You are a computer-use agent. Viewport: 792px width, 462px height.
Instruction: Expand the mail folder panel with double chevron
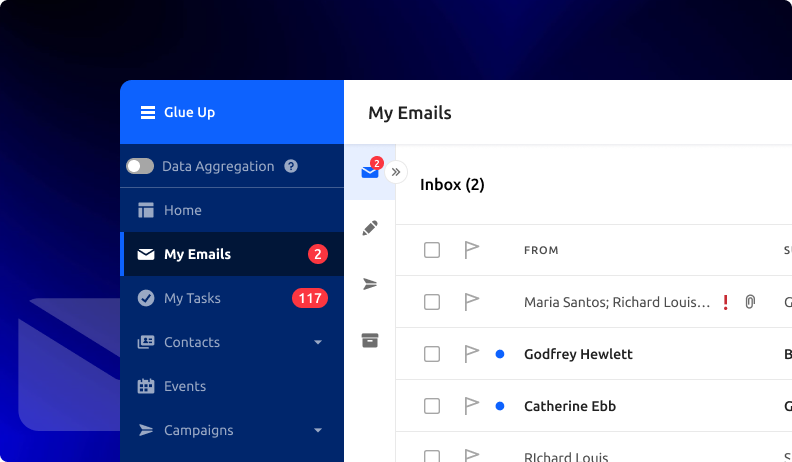(x=396, y=172)
